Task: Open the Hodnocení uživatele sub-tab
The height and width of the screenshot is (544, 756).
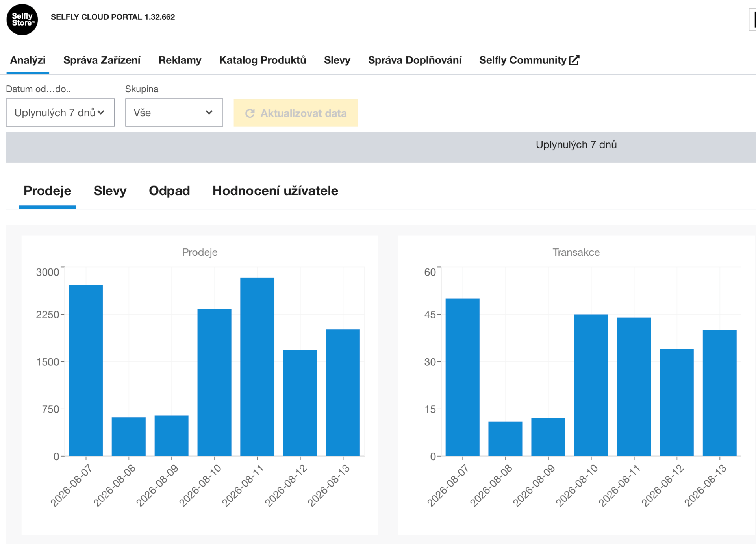Action: click(275, 191)
